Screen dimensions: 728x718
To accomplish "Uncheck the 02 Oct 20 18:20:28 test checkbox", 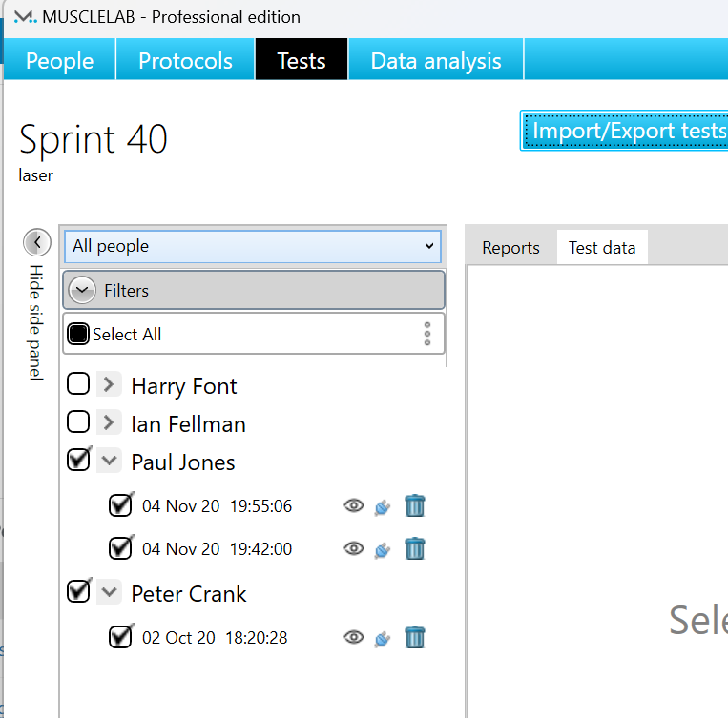I will point(120,637).
